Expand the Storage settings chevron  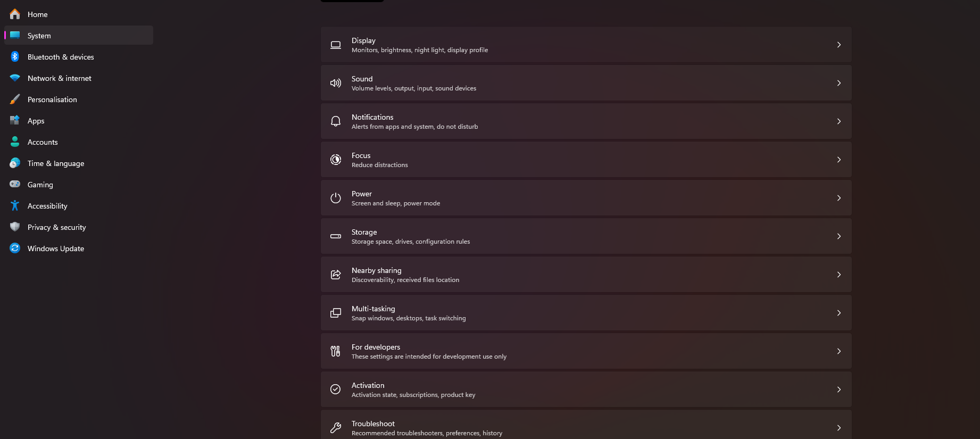[x=839, y=236]
